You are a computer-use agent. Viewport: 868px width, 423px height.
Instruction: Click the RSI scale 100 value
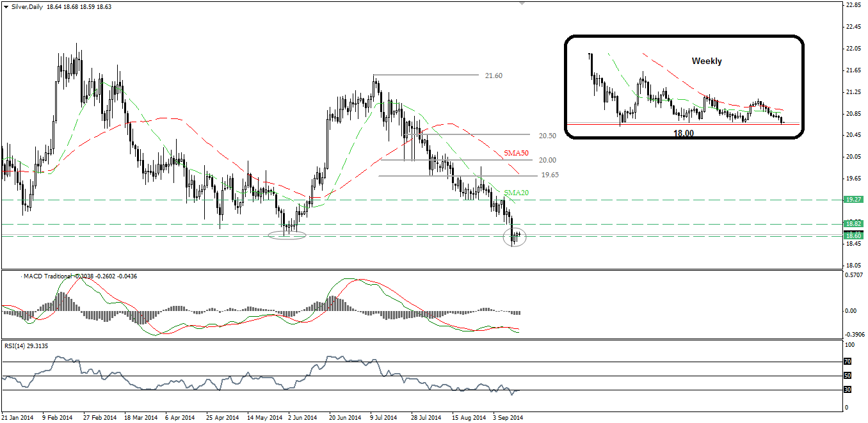click(x=849, y=345)
